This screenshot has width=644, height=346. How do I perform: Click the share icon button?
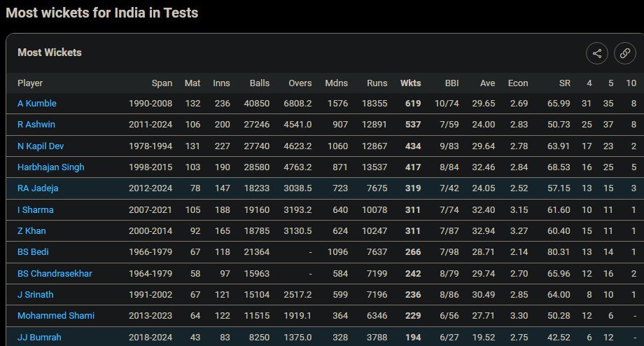pyautogui.click(x=597, y=53)
